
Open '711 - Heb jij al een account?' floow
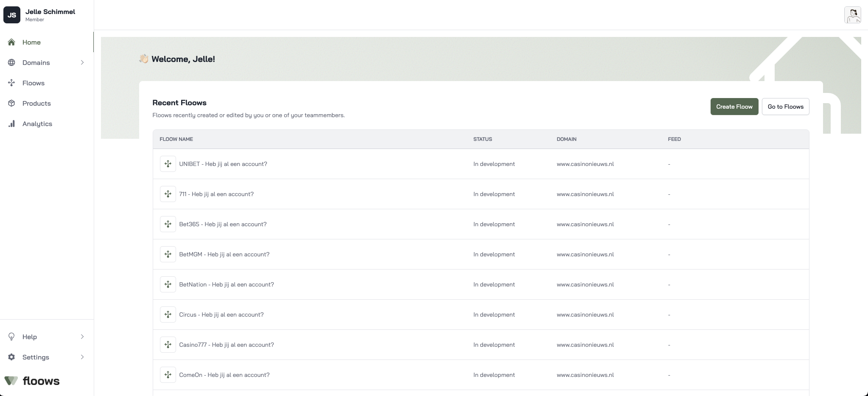click(x=216, y=194)
